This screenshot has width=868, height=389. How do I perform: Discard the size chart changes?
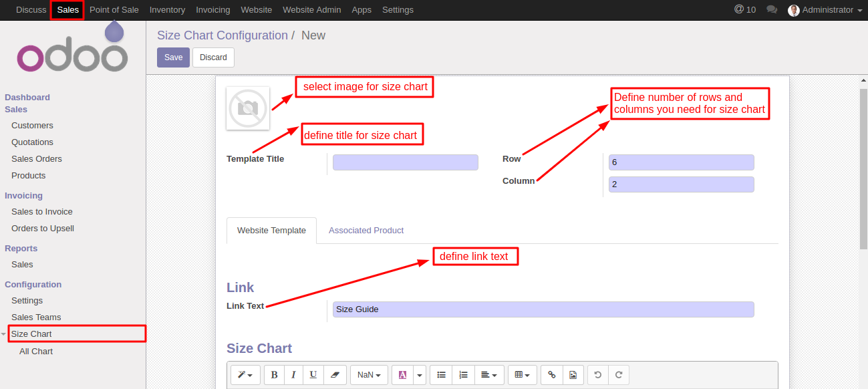213,57
